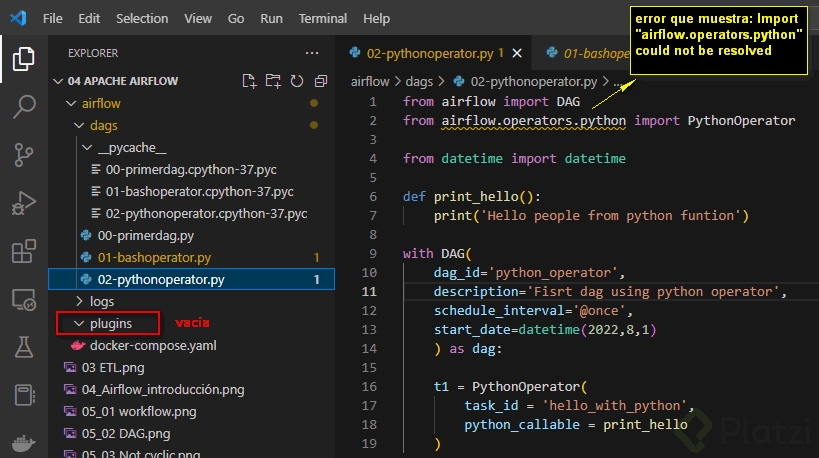The image size is (819, 458).
Task: Refresh the explorer file tree
Action: tap(296, 81)
